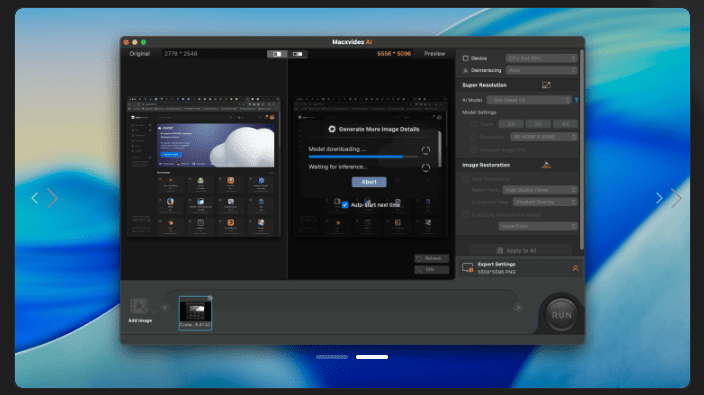Select the second slideshow page indicator
704x395 pixels.
pyautogui.click(x=372, y=357)
